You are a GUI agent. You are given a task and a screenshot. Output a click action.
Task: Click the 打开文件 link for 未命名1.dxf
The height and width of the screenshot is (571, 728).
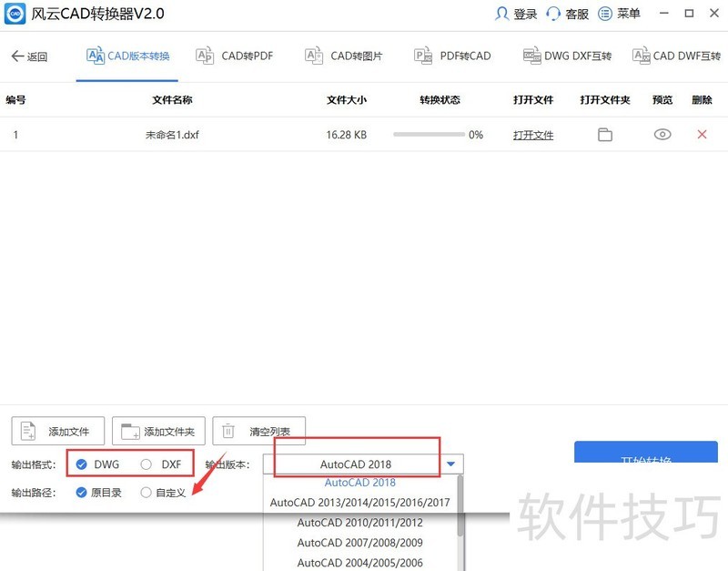pos(533,135)
